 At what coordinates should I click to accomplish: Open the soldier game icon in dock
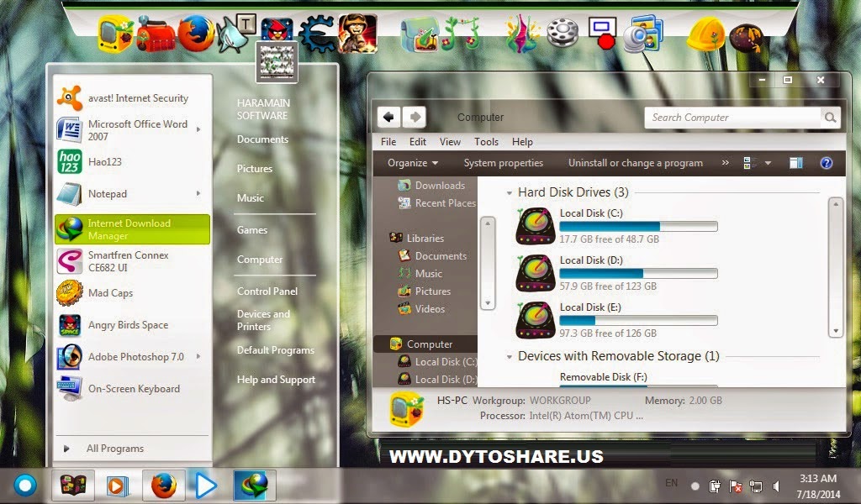pyautogui.click(x=357, y=33)
